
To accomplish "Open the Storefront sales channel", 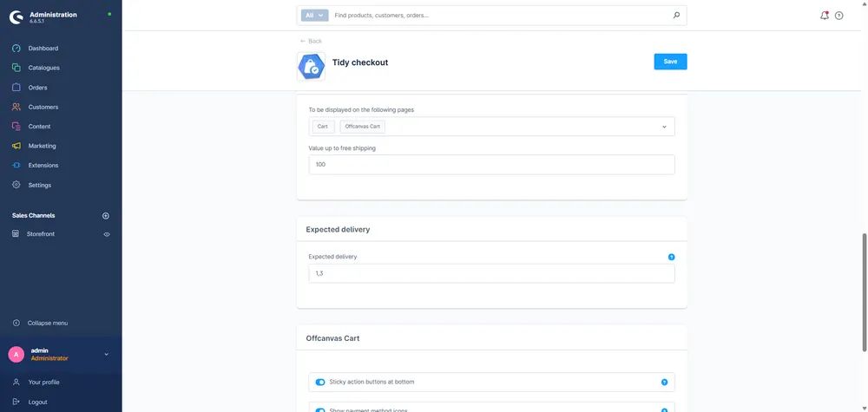I will pyautogui.click(x=41, y=234).
